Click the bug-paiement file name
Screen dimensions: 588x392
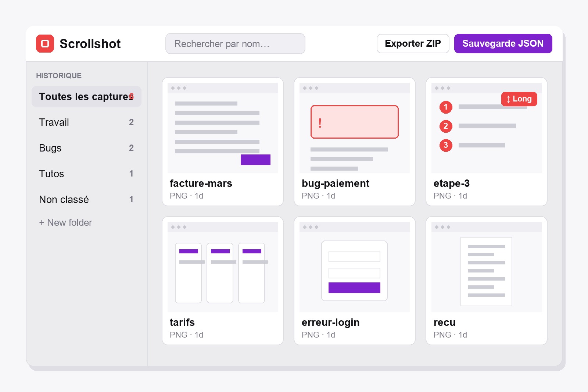coord(336,183)
